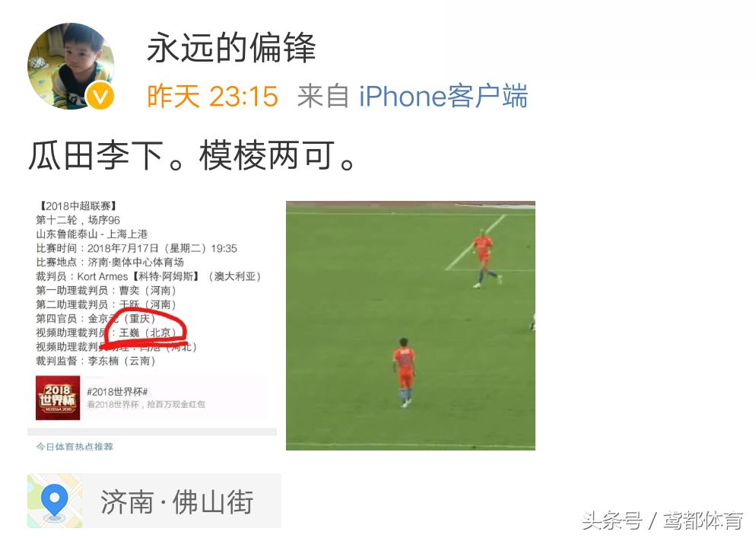Open the soccer field photo
Screen dimensions: 756x538
click(410, 326)
